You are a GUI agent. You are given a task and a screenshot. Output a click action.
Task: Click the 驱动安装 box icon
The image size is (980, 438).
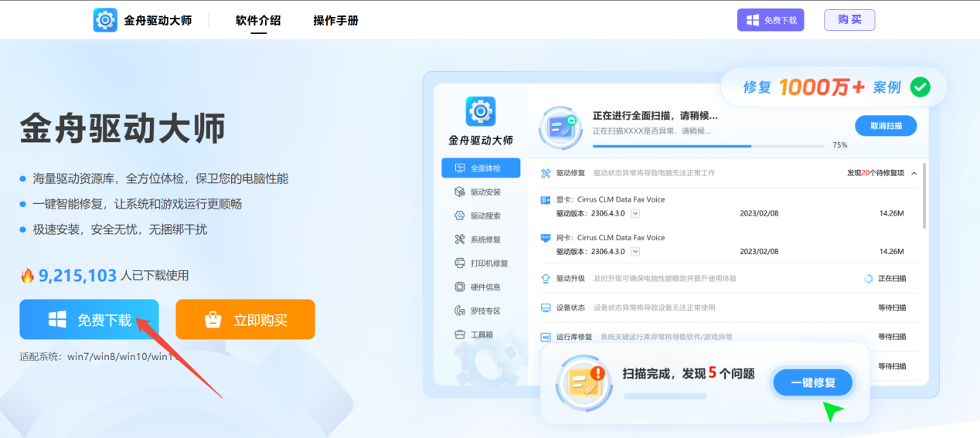460,192
